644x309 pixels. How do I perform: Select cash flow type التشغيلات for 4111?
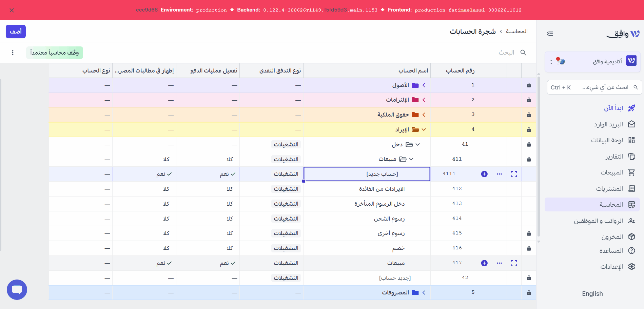coord(286,174)
